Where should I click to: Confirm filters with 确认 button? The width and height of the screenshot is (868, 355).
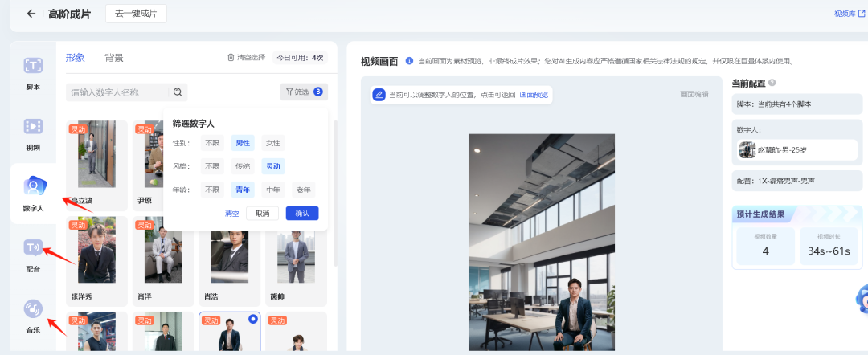[x=302, y=214]
